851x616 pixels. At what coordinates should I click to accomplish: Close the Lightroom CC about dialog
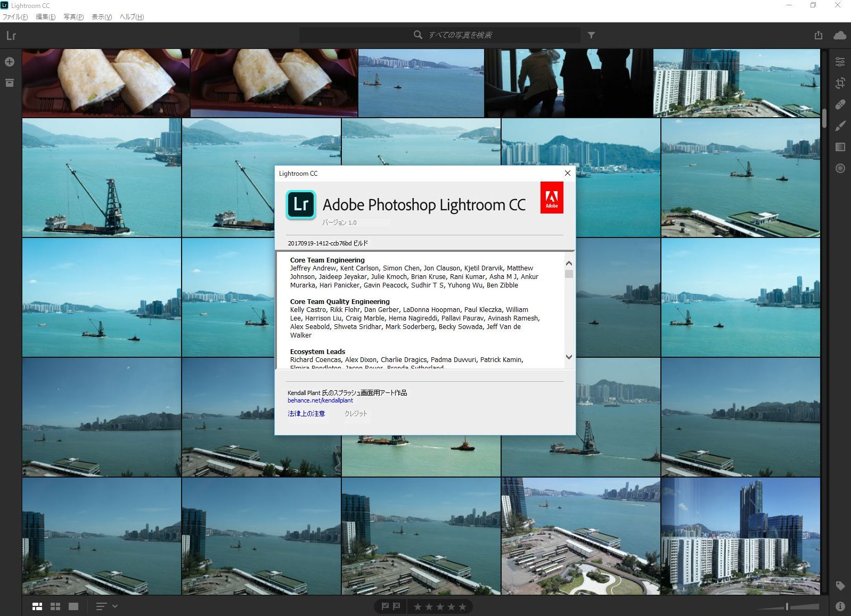tap(568, 173)
